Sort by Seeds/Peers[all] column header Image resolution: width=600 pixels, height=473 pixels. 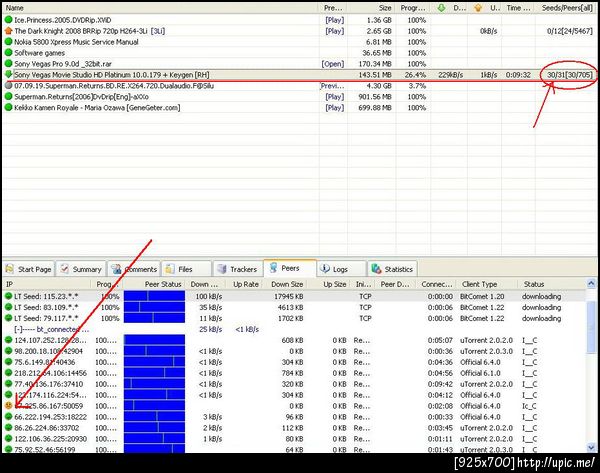click(x=566, y=8)
